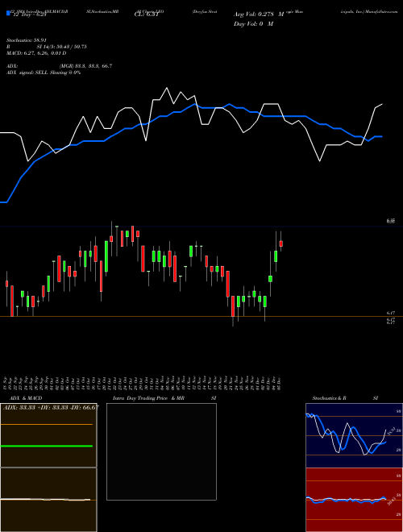The image size is (403, 532).
Task: Click the '(MGR) 33.3, 33.3, 66.7' values
Action: (85, 66)
